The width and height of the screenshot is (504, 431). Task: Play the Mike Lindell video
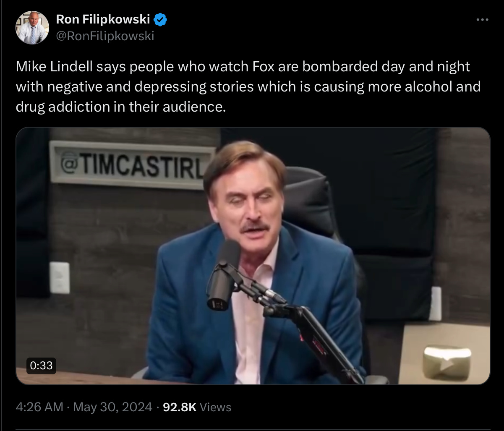253,256
